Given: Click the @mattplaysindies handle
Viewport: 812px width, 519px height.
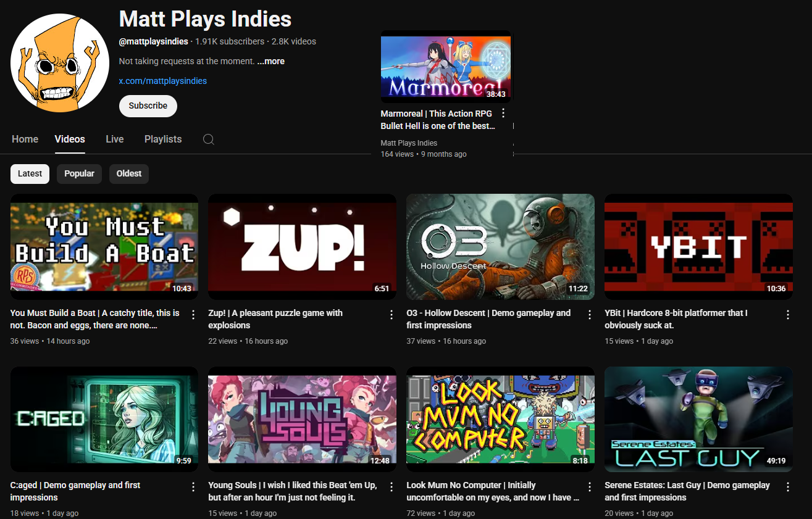Looking at the screenshot, I should pos(154,41).
